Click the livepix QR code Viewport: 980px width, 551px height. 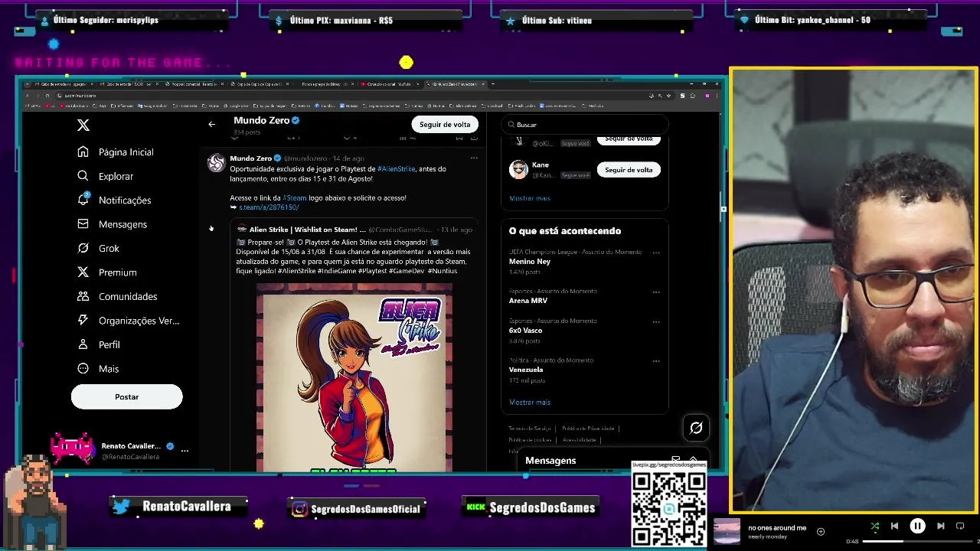click(668, 508)
